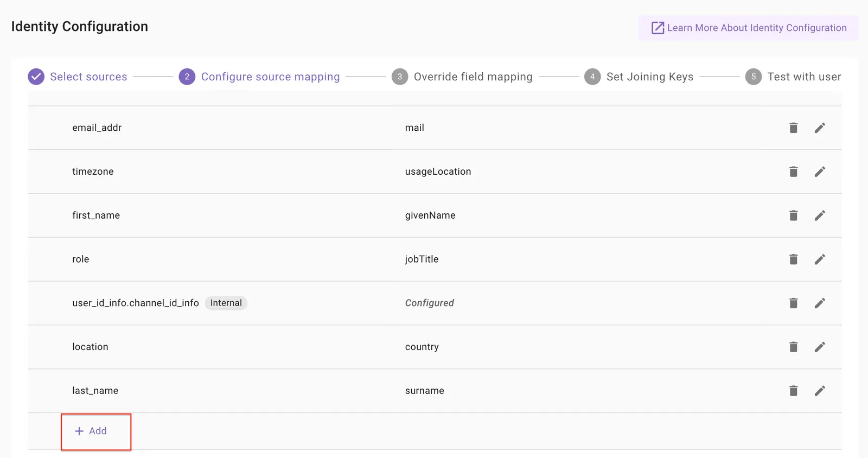Click the step 3 circle icon
The width and height of the screenshot is (868, 458).
pyautogui.click(x=400, y=77)
